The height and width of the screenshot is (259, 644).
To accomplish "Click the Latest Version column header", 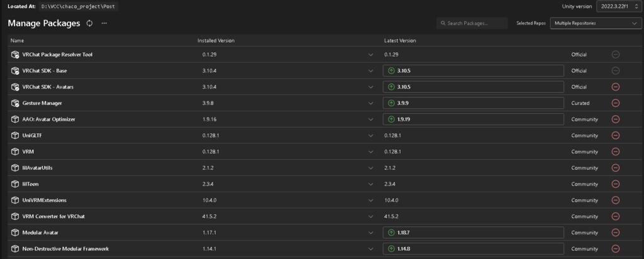I will tap(400, 41).
